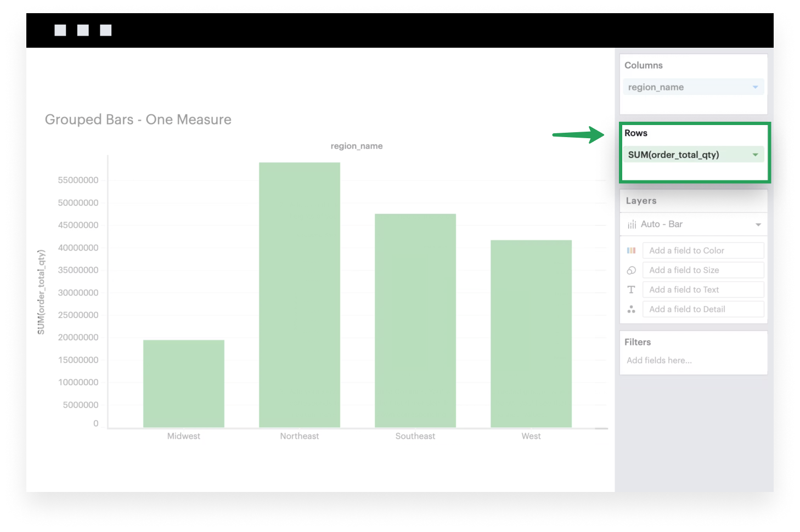Click the Add fields here area under Filters

pyautogui.click(x=659, y=360)
